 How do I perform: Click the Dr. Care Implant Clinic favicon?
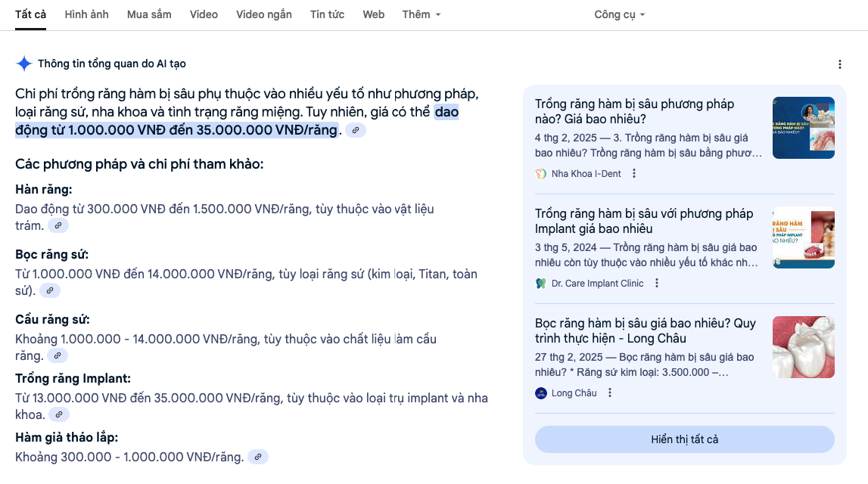tap(541, 283)
